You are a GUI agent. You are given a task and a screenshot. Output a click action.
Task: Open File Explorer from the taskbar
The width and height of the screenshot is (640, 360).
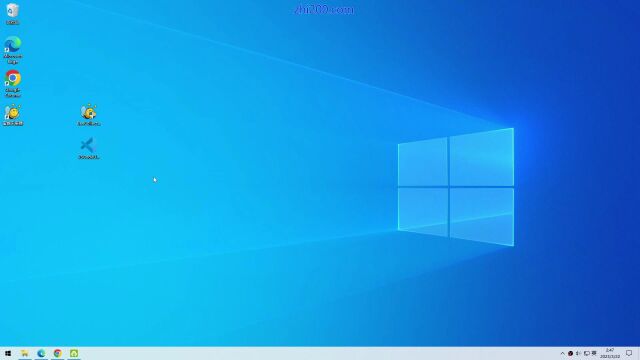pyautogui.click(x=24, y=353)
